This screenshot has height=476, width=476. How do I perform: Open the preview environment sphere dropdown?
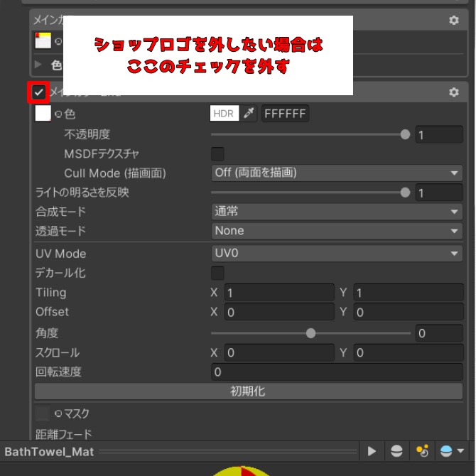[452, 451]
